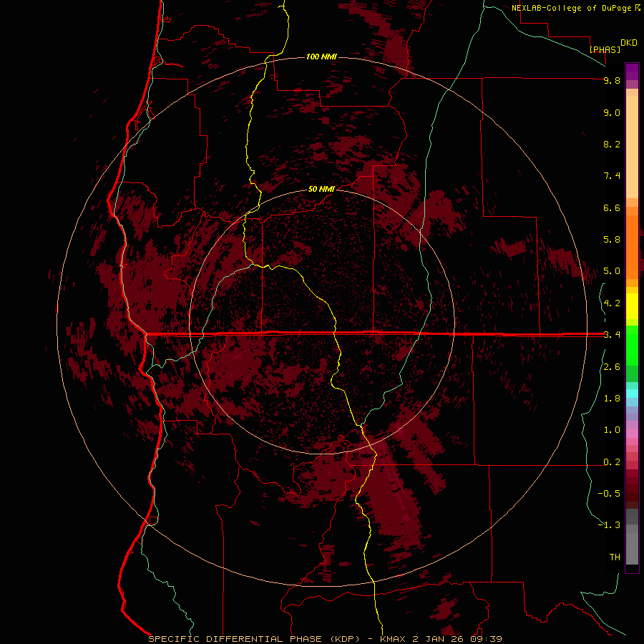Click the 2.6 scale value
The width and height of the screenshot is (644, 644).
pos(612,367)
